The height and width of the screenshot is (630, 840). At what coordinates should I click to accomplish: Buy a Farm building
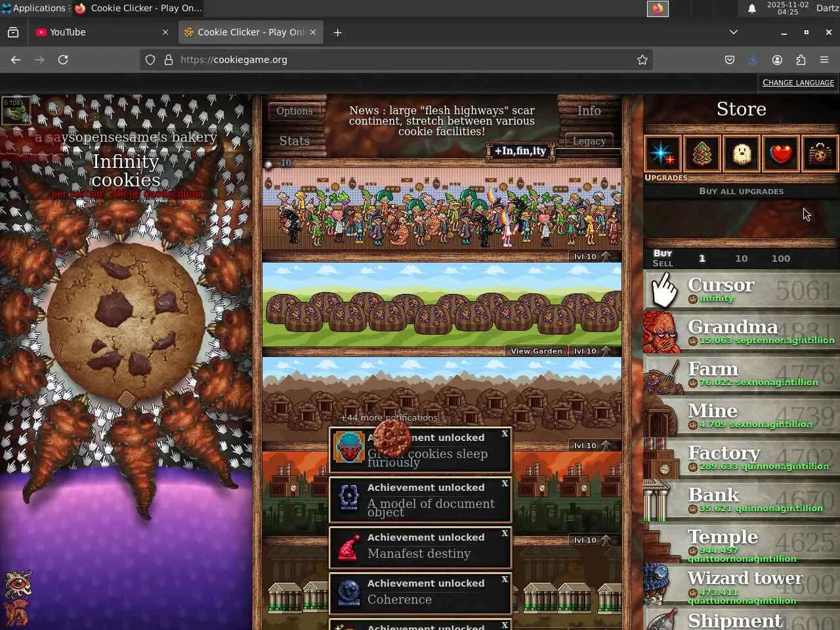click(x=742, y=373)
